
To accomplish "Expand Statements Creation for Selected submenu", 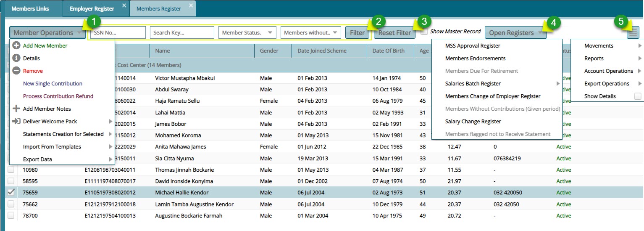I will click(62, 134).
